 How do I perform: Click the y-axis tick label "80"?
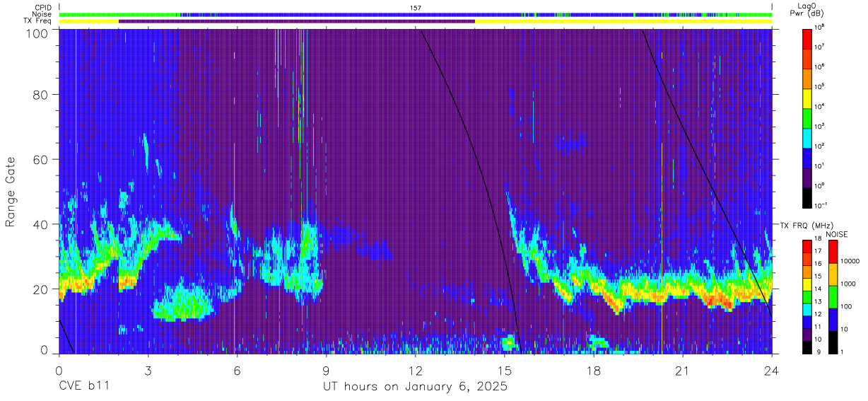[41, 96]
